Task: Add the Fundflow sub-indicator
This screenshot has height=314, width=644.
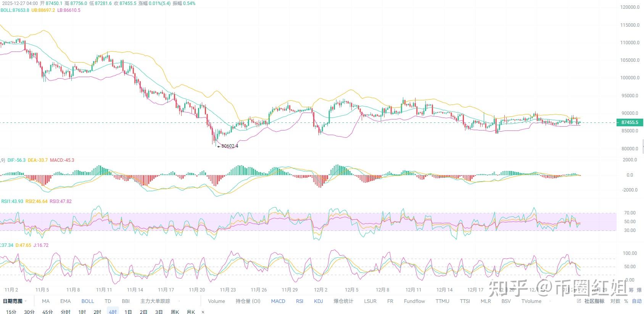Action: pyautogui.click(x=414, y=301)
